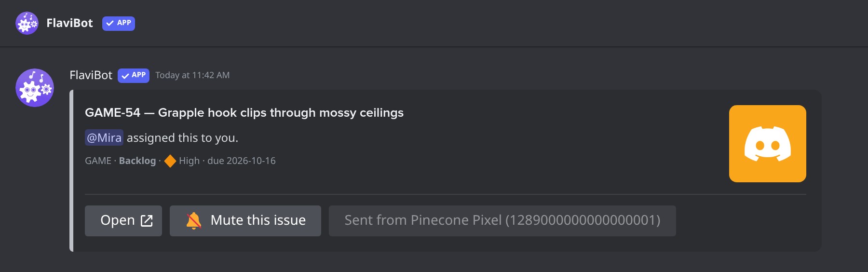This screenshot has height=272, width=868.
Task: Click the FlaviBot author name on the message
Action: pyautogui.click(x=91, y=75)
